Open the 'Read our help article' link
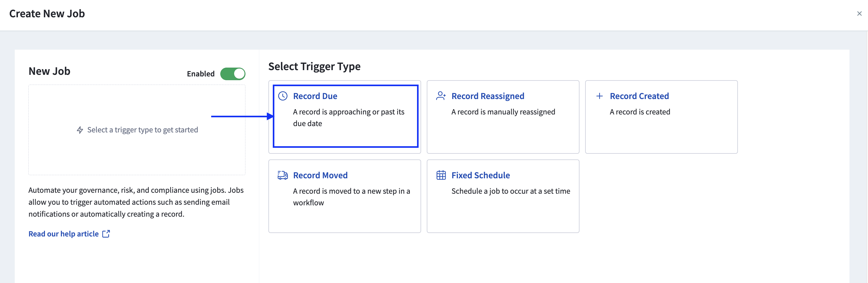 (64, 234)
